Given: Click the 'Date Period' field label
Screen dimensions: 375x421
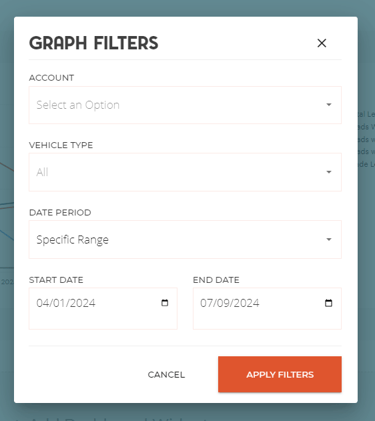Looking at the screenshot, I should coord(60,213).
